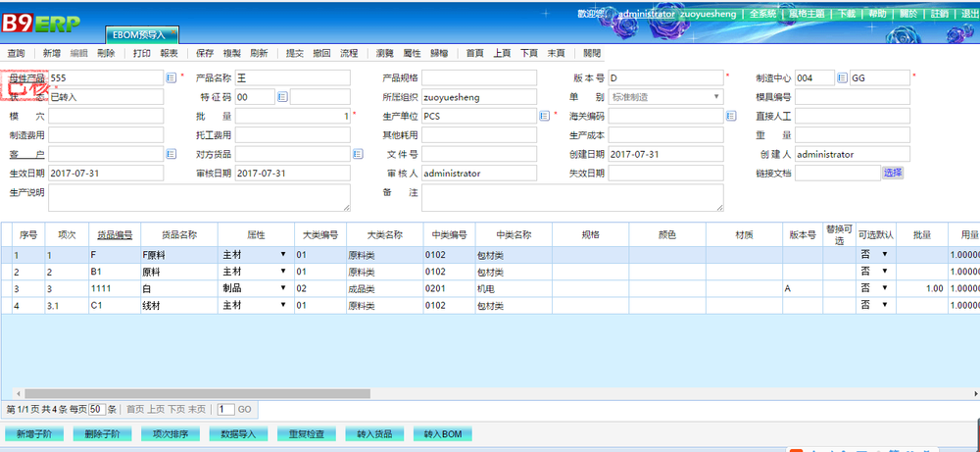Viewport: 980px width, 452px height.
Task: Click 新增 in the toolbar
Action: (x=52, y=53)
